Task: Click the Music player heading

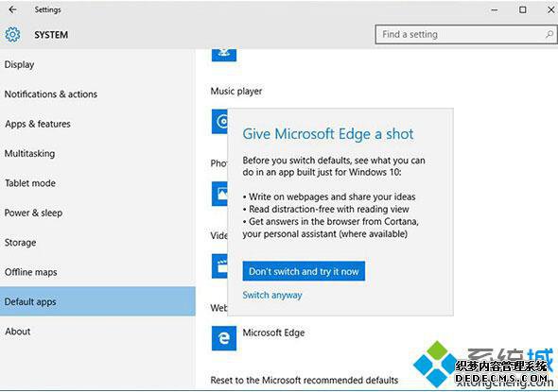Action: (x=236, y=92)
